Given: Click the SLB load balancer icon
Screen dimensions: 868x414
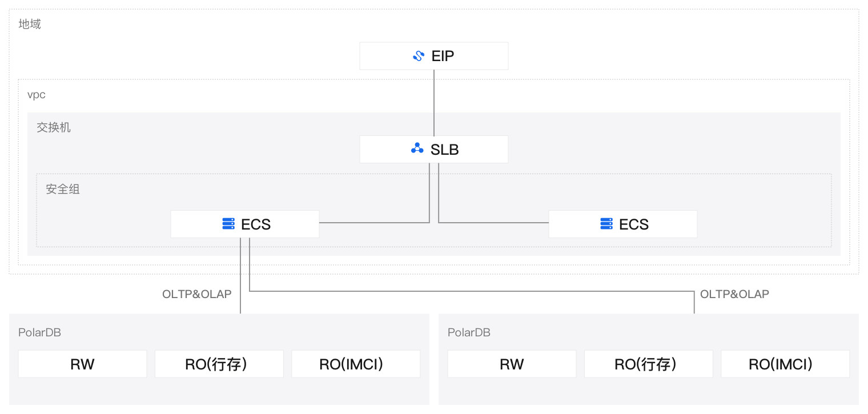Looking at the screenshot, I should tap(417, 148).
